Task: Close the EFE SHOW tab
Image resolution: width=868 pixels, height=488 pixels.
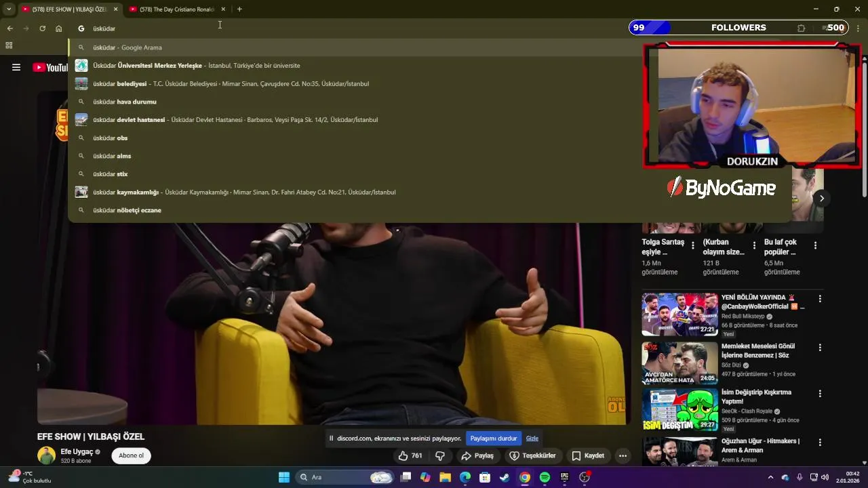Action: tap(115, 9)
